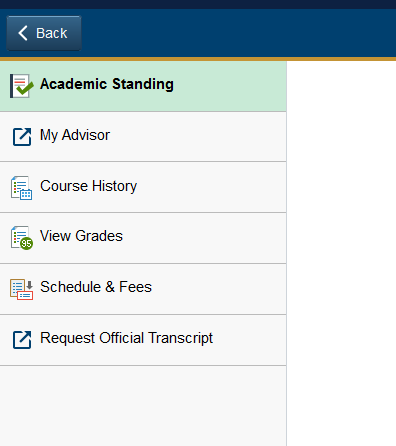Open the Request Official Transcript link

126,338
